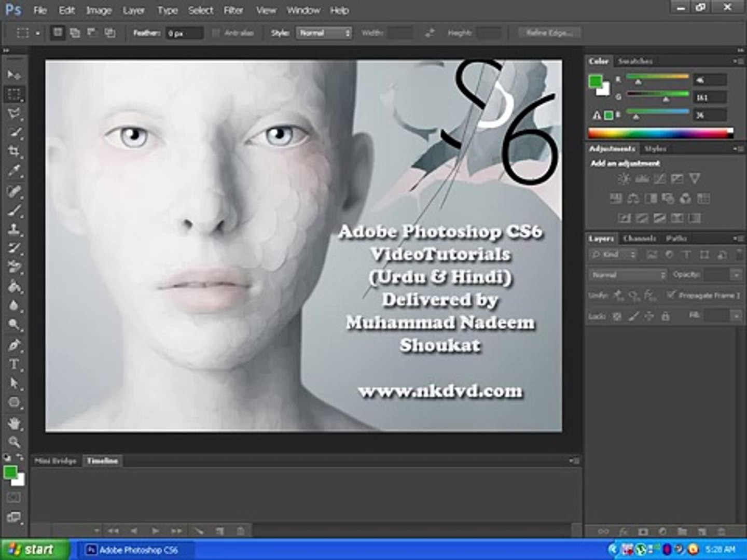
Task: Select the Crop tool
Action: [x=14, y=151]
